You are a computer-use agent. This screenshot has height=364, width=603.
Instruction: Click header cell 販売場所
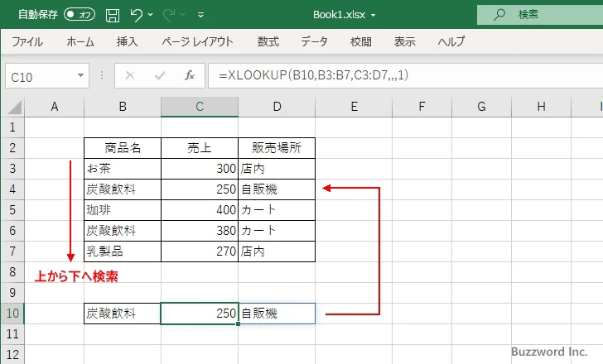(x=277, y=148)
